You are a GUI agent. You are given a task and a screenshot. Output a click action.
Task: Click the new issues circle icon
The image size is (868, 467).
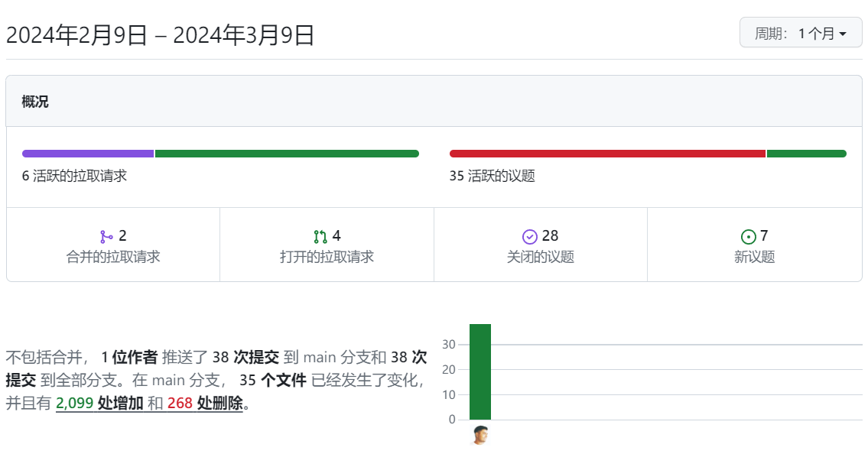click(x=747, y=235)
